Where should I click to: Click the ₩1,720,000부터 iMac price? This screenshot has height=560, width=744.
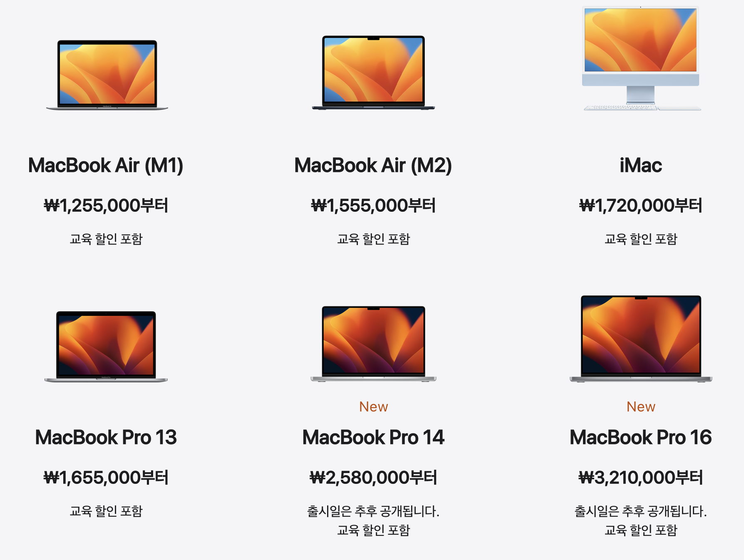pos(641,206)
